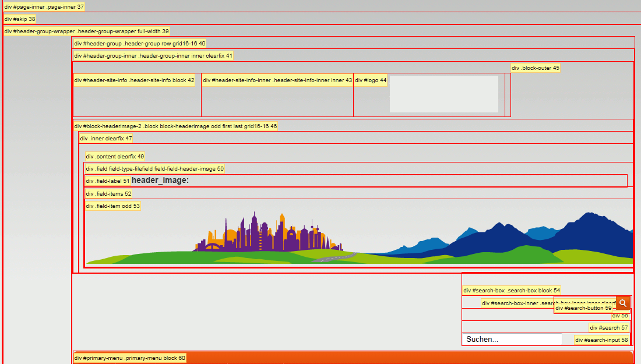Screen dimensions: 641x364
Task: Click the blank logo placeholder box
Action: (x=443, y=94)
